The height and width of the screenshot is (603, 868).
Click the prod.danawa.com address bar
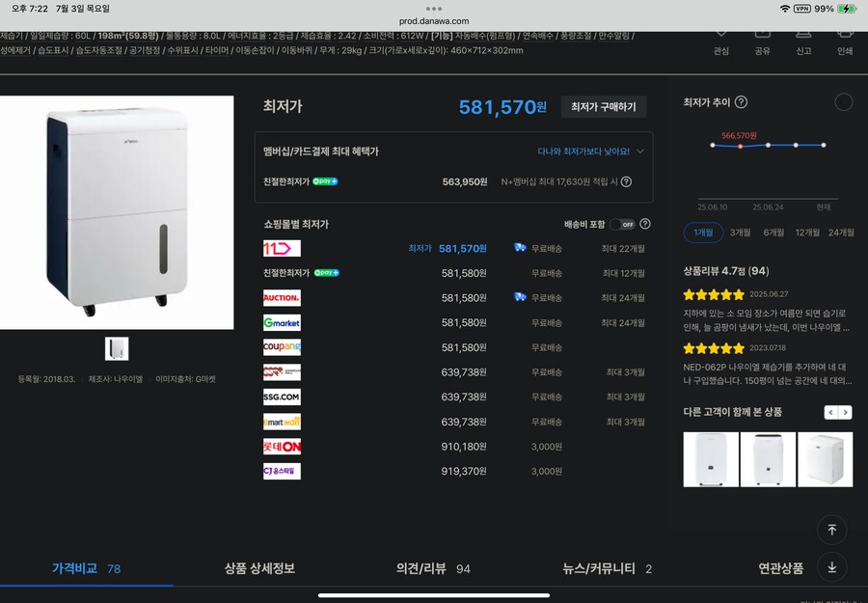tap(434, 21)
